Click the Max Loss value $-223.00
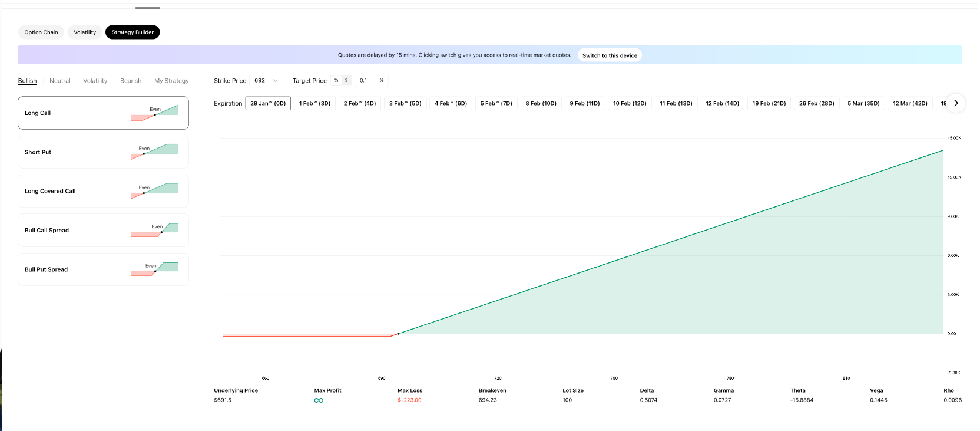This screenshot has height=431, width=980. (409, 400)
